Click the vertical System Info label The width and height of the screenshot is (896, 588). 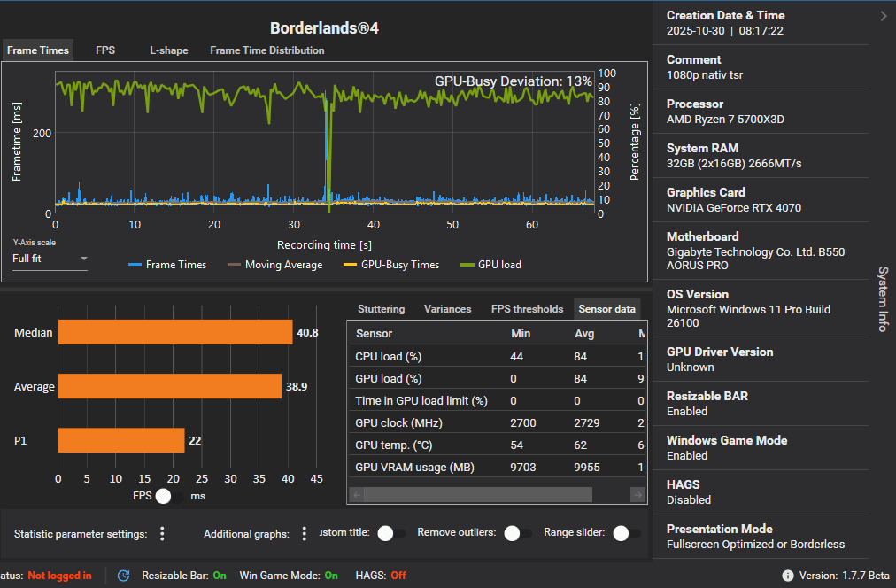(x=883, y=298)
